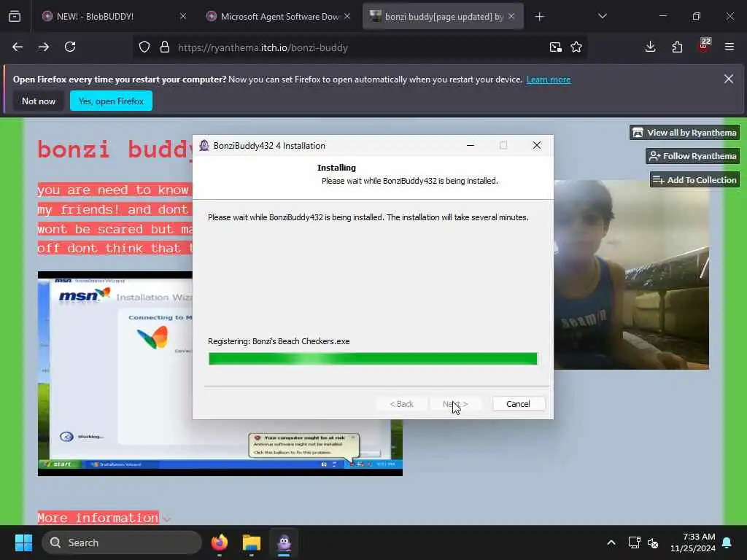
Task: Open tracking protection shield icon
Action: 144,47
